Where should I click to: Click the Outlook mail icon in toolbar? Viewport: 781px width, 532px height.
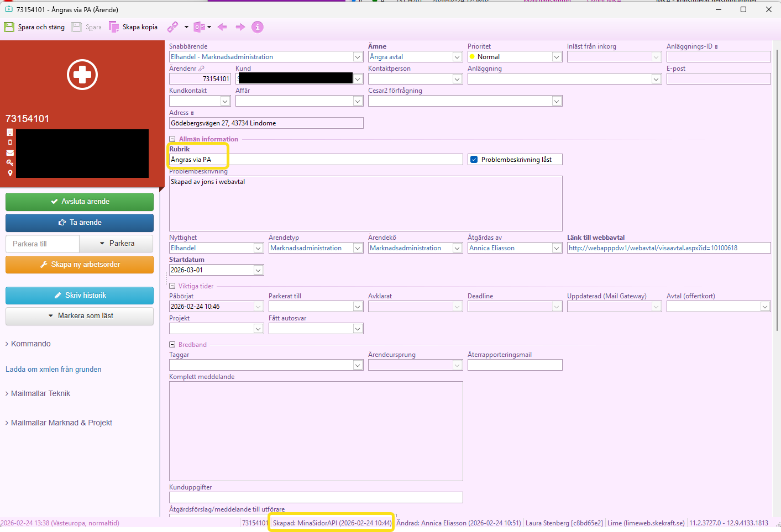click(199, 27)
